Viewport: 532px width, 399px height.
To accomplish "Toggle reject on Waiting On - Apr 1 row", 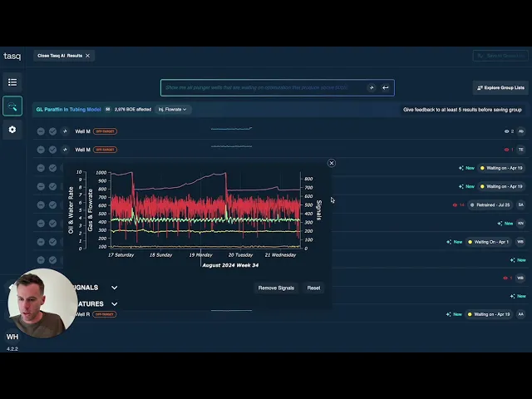I will click(41, 242).
